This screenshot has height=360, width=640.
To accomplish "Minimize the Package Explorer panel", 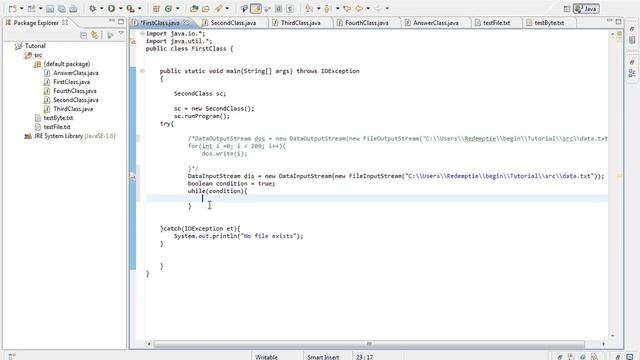I will point(112,20).
